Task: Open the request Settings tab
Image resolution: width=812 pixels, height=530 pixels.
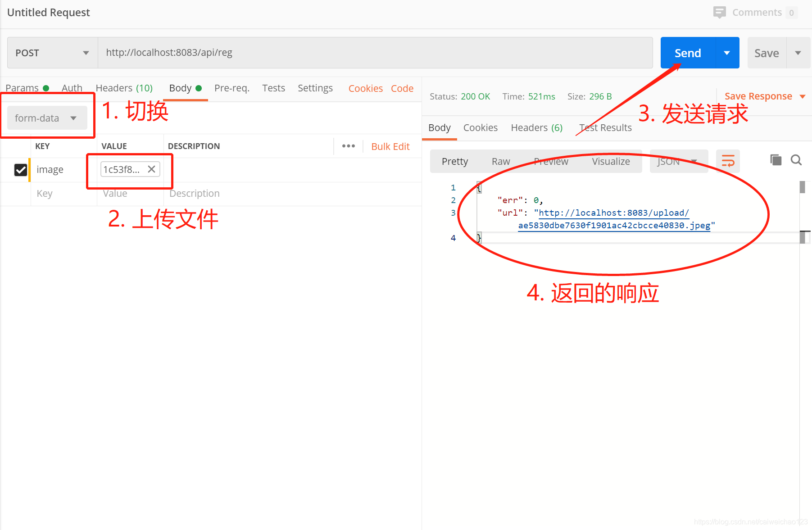Action: tap(315, 88)
